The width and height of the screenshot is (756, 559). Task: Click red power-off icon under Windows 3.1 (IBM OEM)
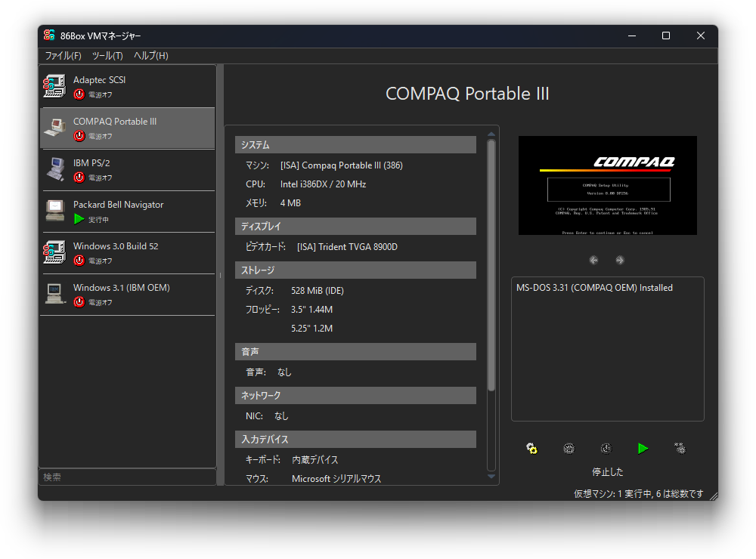[79, 302]
